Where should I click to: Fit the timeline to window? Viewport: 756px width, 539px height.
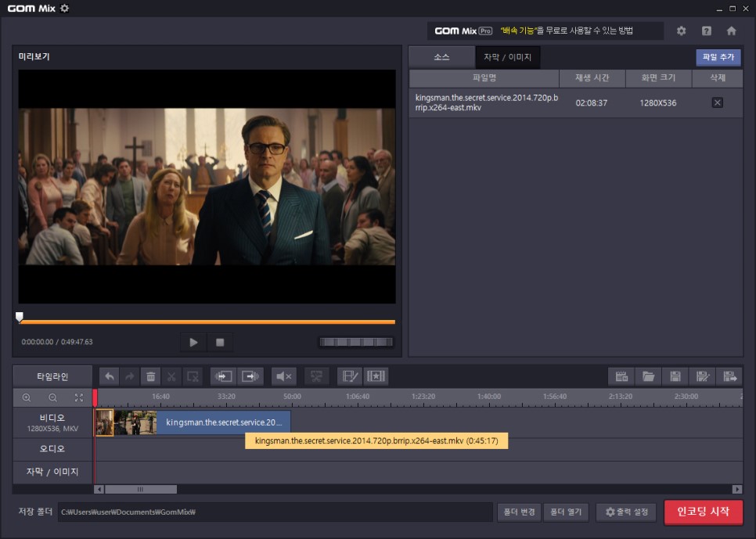[78, 397]
